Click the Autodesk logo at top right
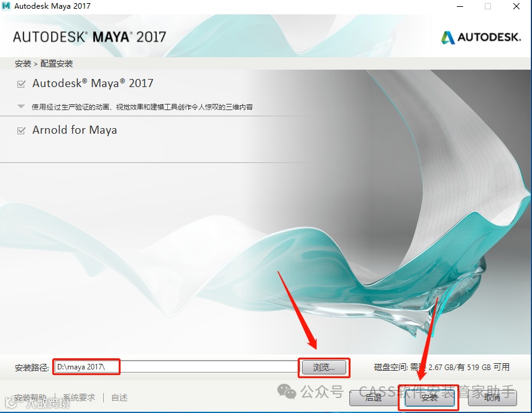 click(x=481, y=37)
